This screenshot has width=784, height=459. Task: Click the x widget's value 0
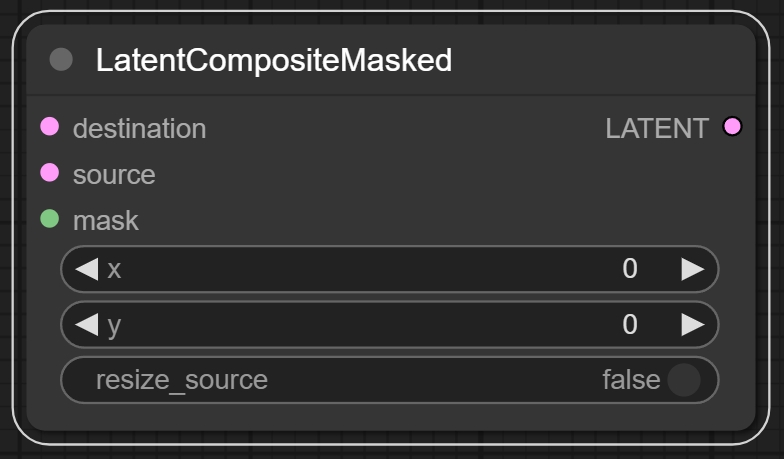click(630, 269)
